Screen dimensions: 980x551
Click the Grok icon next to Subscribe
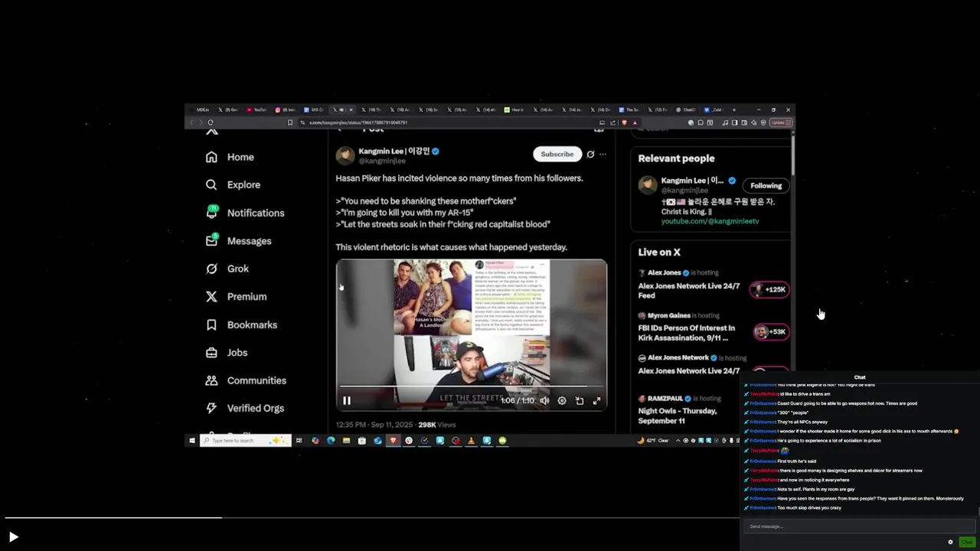click(590, 154)
